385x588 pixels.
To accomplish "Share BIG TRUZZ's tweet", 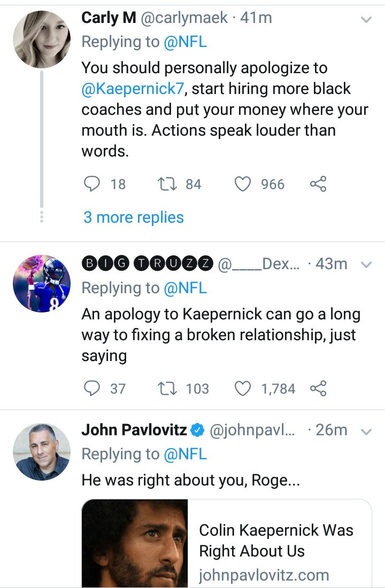I will pyautogui.click(x=319, y=388).
